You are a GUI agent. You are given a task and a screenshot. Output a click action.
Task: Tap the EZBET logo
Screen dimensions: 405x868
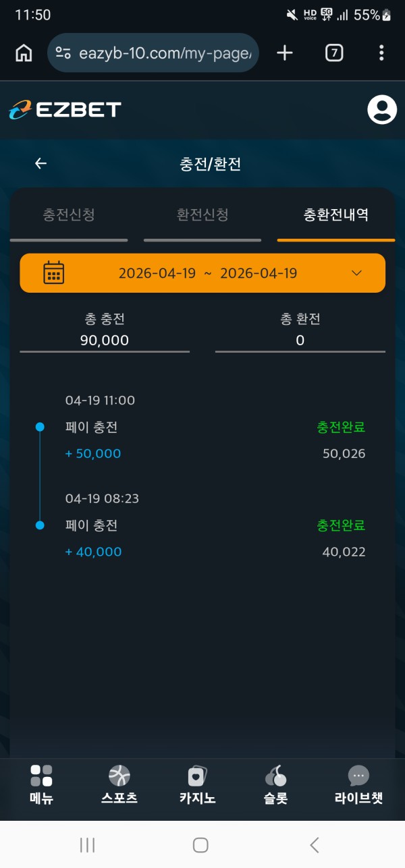(65, 110)
